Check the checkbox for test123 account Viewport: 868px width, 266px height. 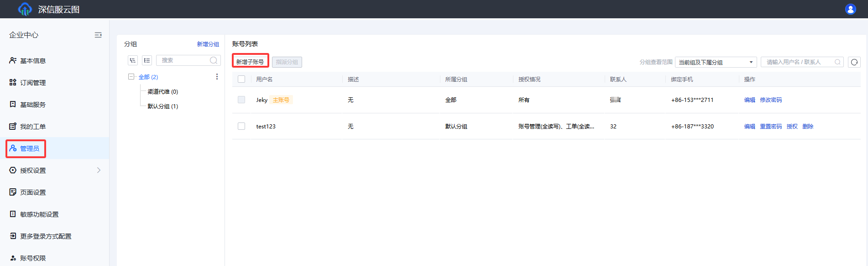pyautogui.click(x=241, y=126)
